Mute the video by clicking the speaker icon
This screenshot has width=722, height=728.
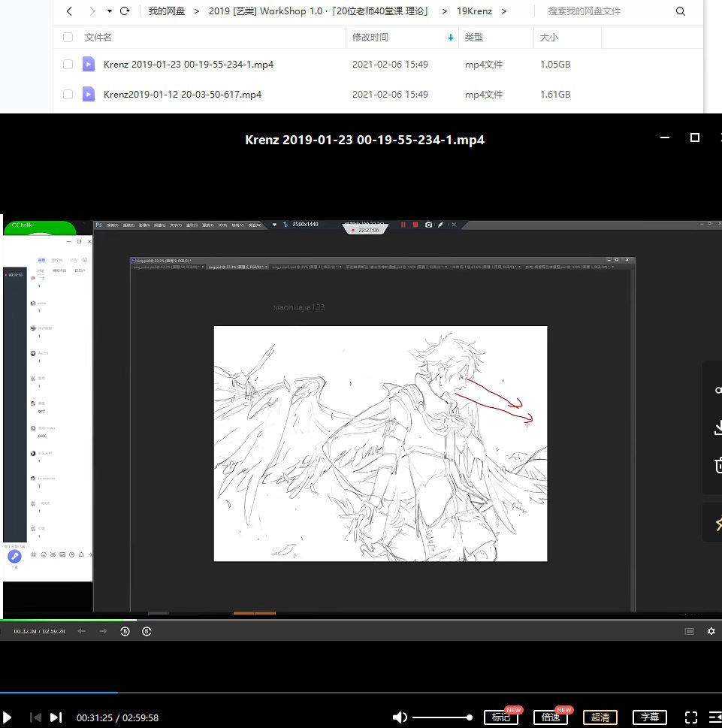click(x=400, y=717)
